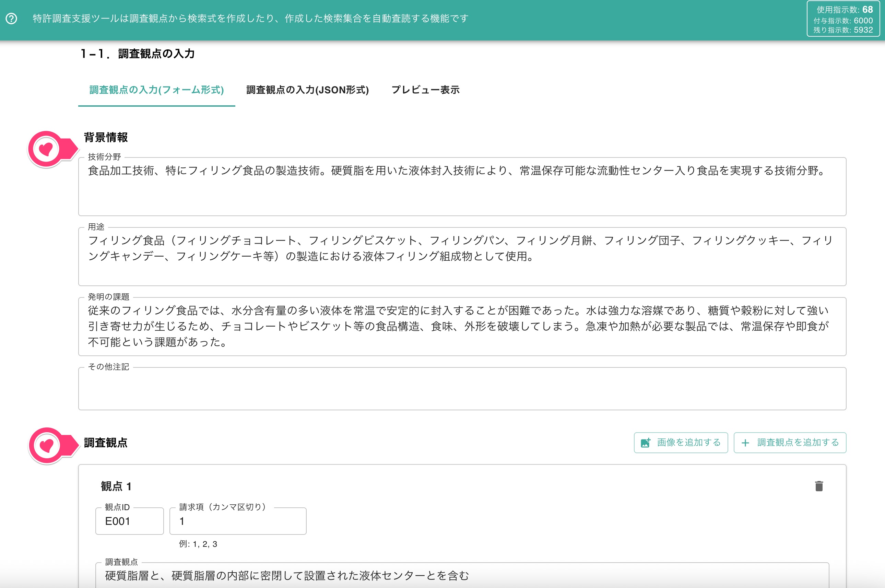Open the フォーム形式 input tab
This screenshot has height=588, width=885.
click(x=156, y=90)
